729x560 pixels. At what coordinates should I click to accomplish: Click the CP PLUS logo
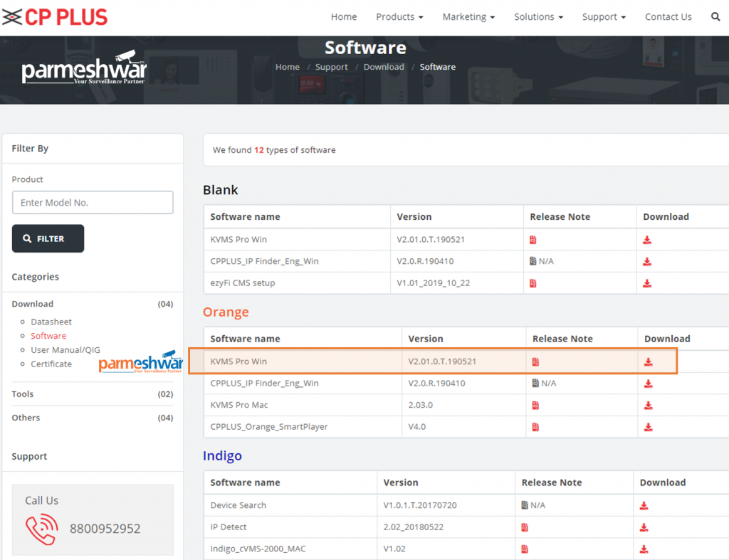[55, 16]
